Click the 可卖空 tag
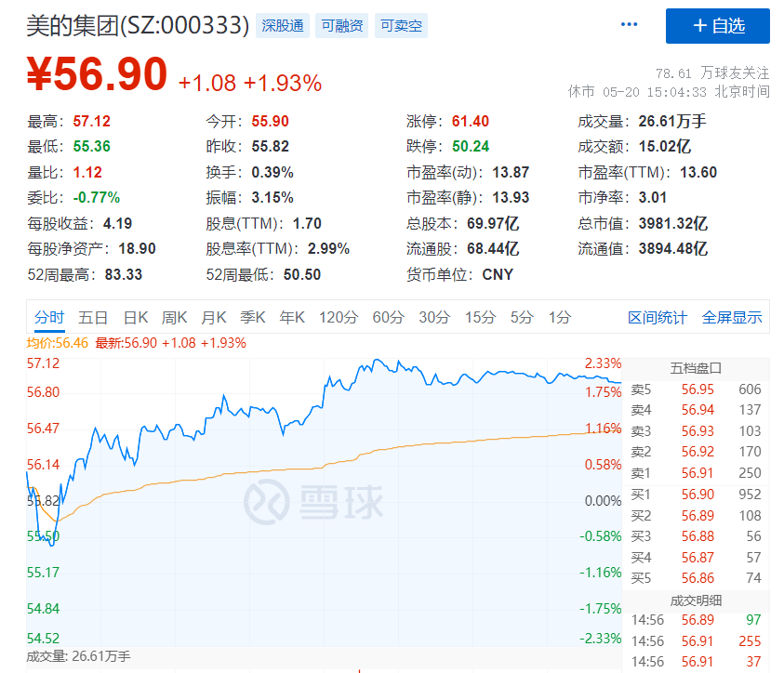 tap(401, 25)
